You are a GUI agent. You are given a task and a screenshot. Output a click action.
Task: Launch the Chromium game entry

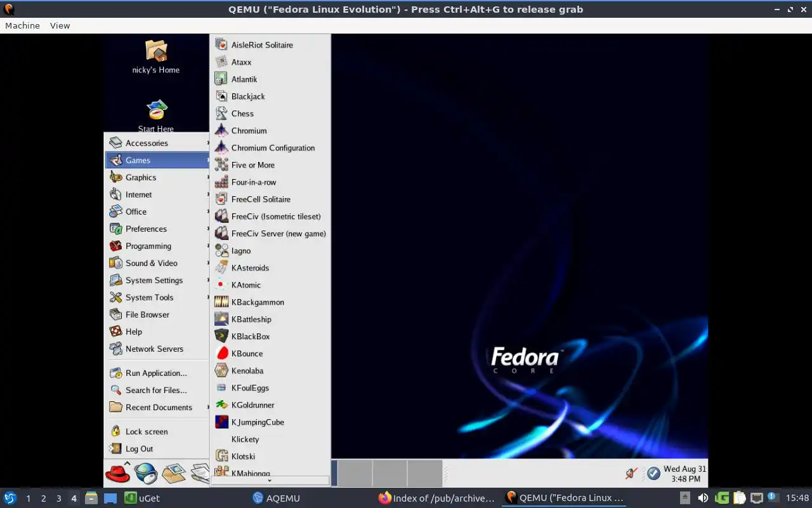coord(270,131)
